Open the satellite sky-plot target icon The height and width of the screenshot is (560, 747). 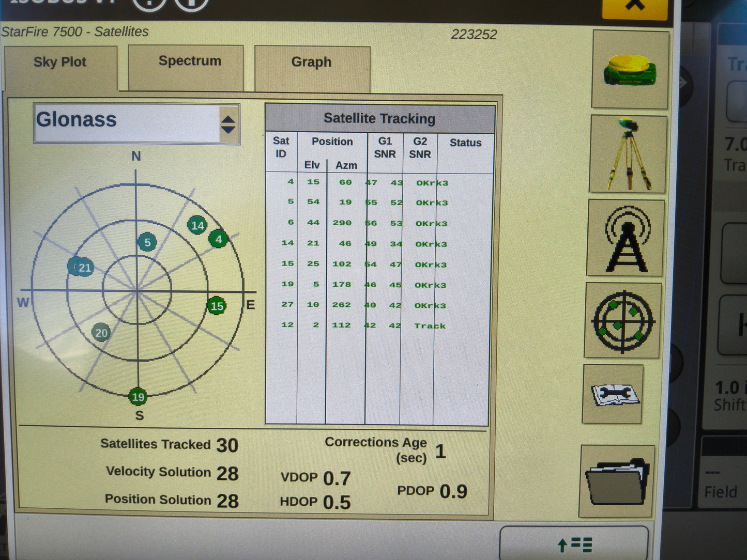(623, 320)
